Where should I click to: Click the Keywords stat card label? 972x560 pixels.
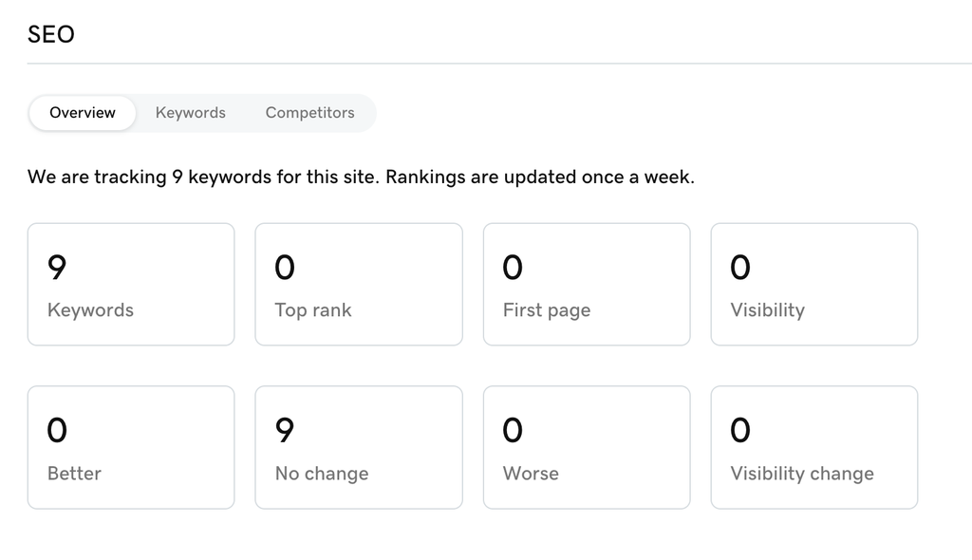pos(90,310)
